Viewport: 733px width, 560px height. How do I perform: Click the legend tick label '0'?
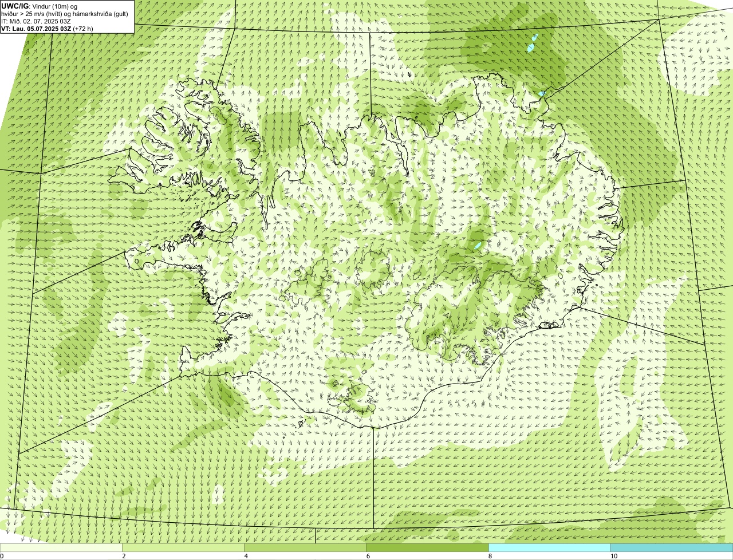[2, 556]
